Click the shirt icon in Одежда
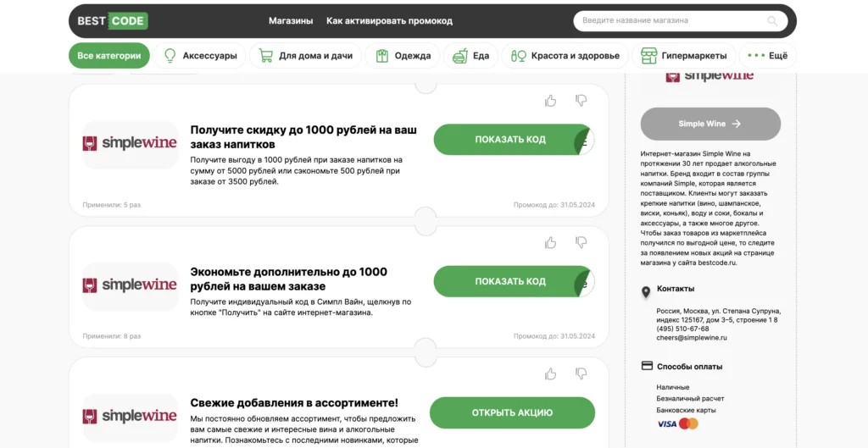The height and width of the screenshot is (448, 868). [x=382, y=55]
